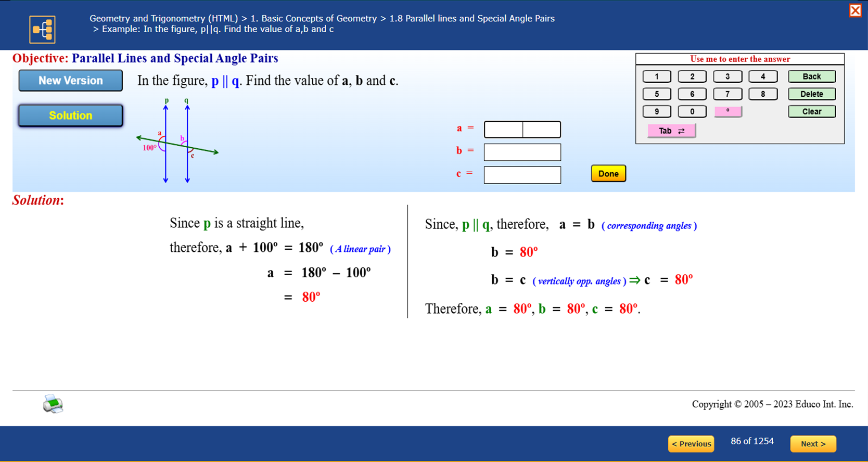868x462 pixels.
Task: Select the answer field for b
Action: (522, 152)
